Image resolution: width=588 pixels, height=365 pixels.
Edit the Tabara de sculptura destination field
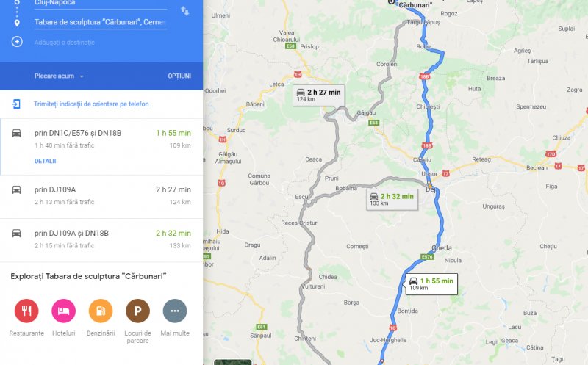[101, 22]
